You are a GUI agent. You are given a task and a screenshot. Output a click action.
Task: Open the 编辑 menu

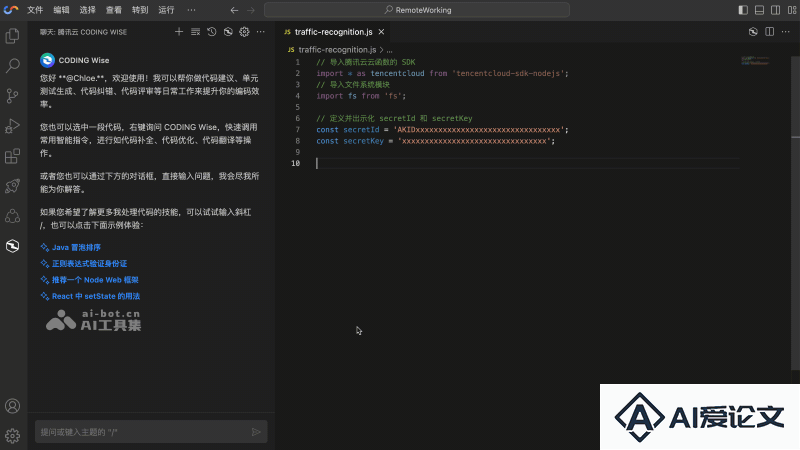(x=61, y=10)
